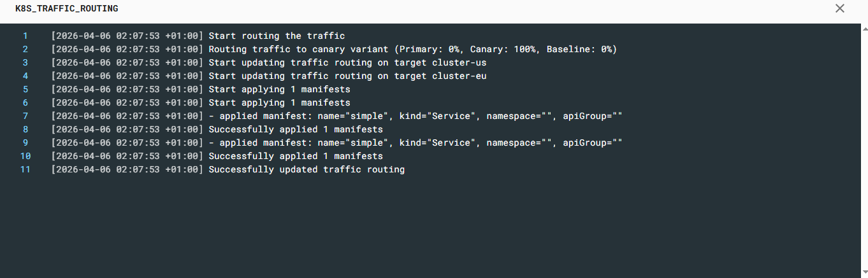
Task: Click the "Successfully updated traffic routing" message
Action: click(307, 169)
